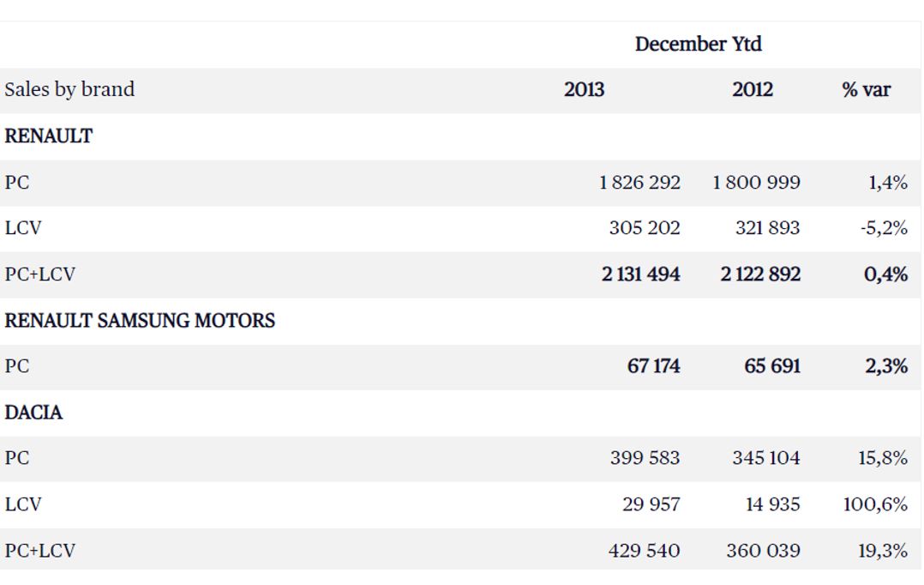
Task: Click the Sales by brand header
Action: pyautogui.click(x=69, y=90)
